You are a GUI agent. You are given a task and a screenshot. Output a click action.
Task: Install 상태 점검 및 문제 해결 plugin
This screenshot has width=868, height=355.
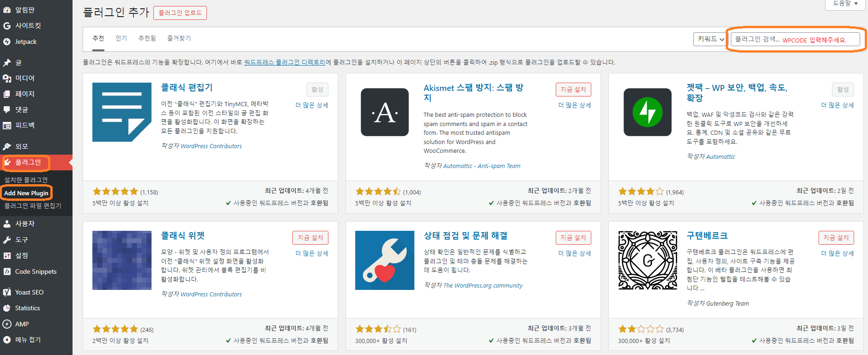(573, 238)
